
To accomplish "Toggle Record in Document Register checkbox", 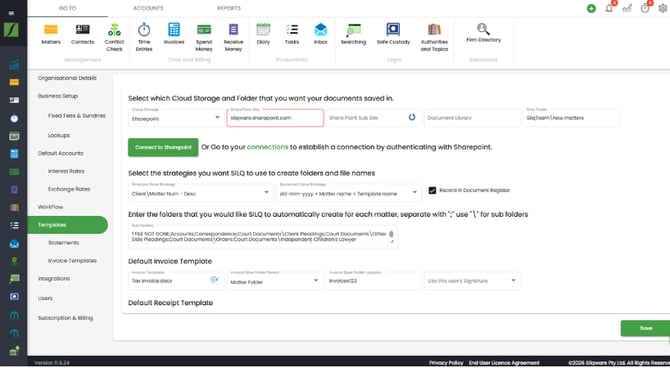I will tap(432, 190).
